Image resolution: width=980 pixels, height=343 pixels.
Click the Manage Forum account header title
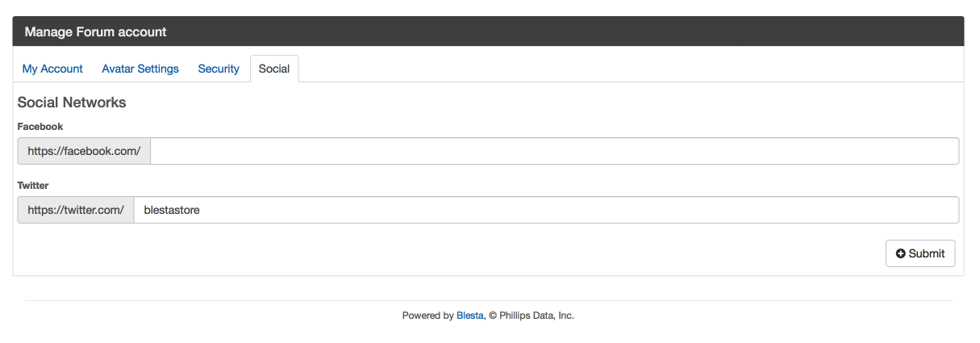(95, 32)
